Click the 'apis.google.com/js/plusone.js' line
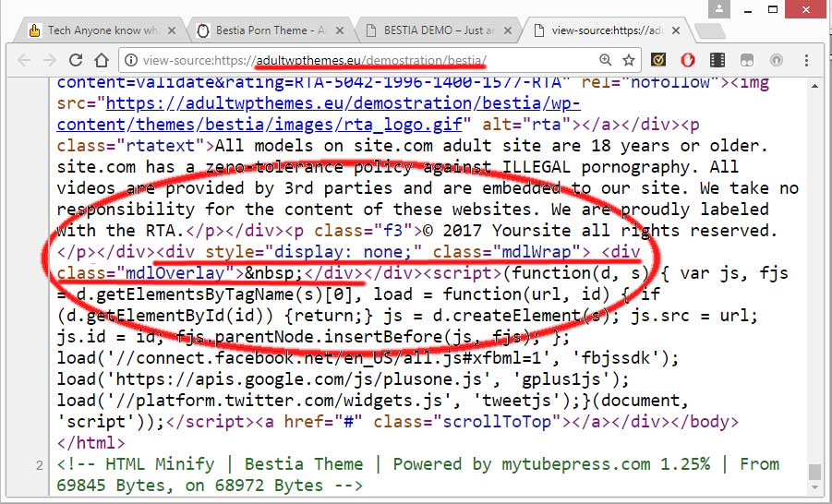 coord(344,378)
